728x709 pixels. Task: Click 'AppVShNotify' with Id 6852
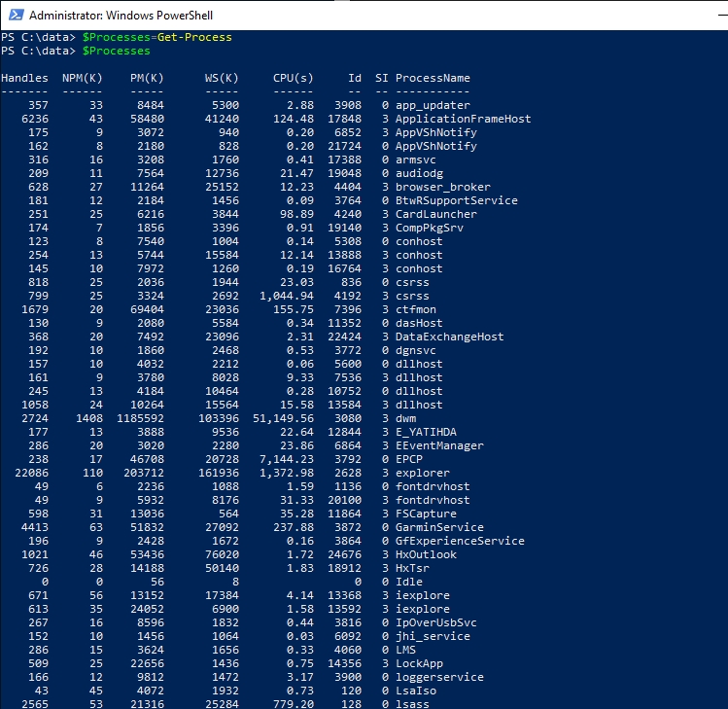point(436,132)
